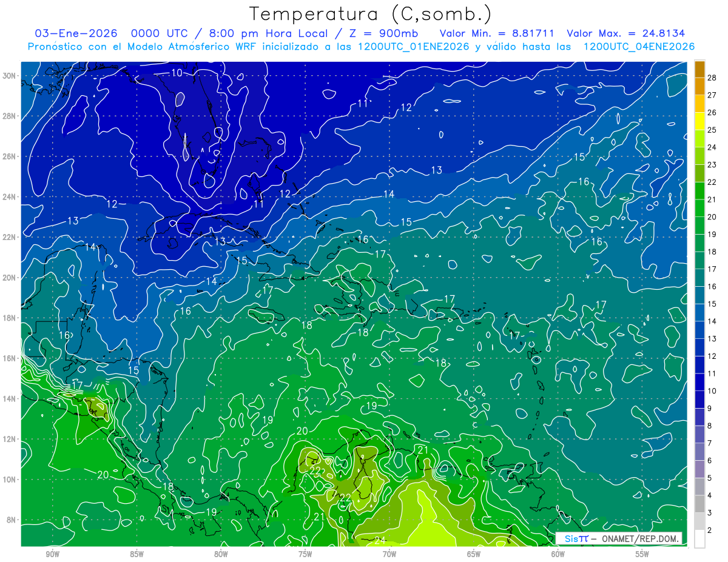
Task: Select the date text "03-Ene-2026"
Action: pyautogui.click(x=75, y=33)
